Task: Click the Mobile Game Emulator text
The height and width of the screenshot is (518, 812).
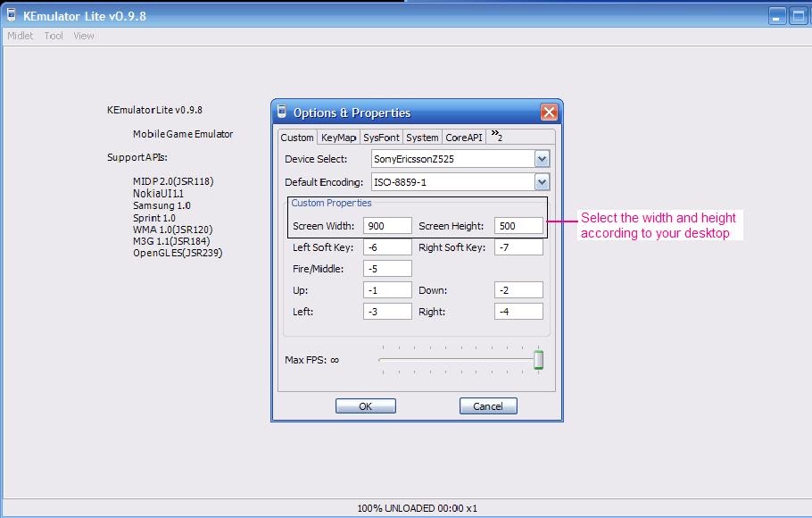Action: click(x=183, y=134)
